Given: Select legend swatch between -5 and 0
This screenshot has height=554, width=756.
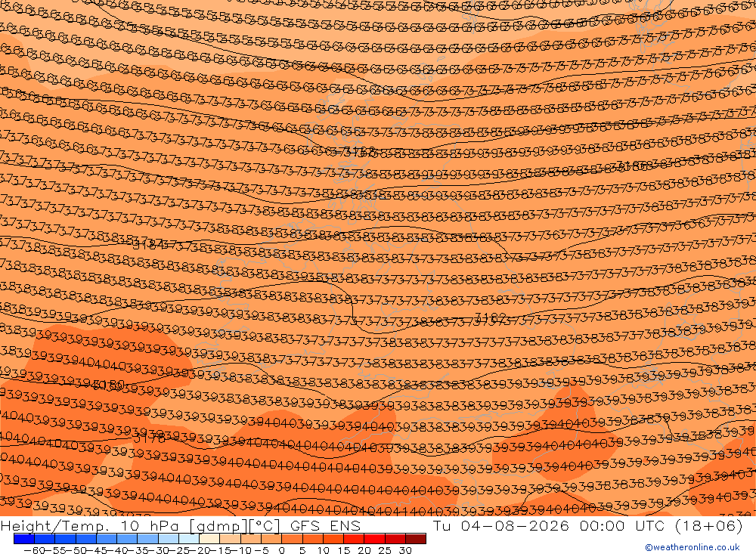Looking at the screenshot, I should [x=271, y=539].
